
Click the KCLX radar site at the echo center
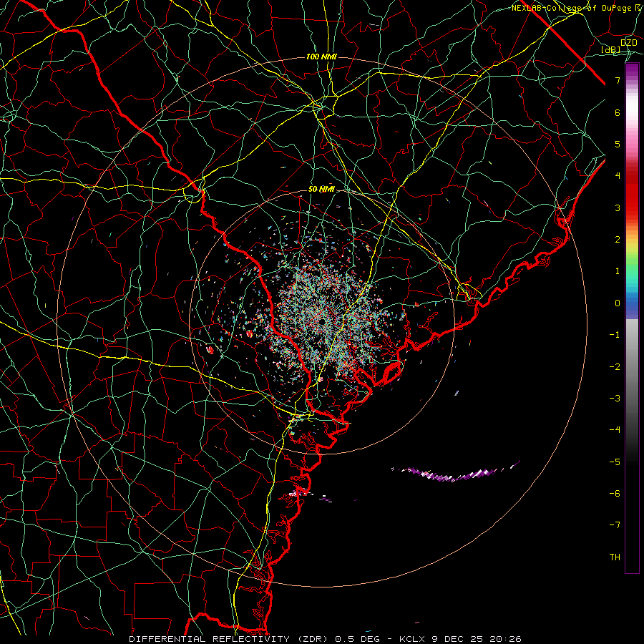(323, 321)
